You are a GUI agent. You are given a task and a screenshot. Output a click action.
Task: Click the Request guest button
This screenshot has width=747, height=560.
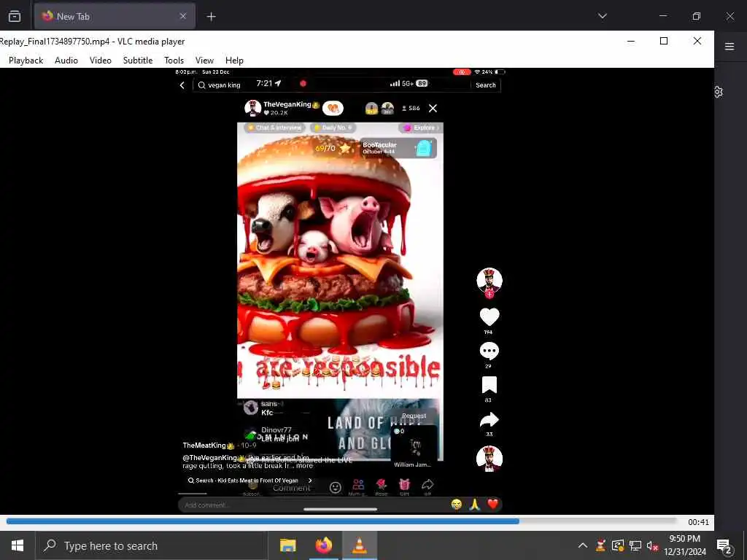point(414,416)
